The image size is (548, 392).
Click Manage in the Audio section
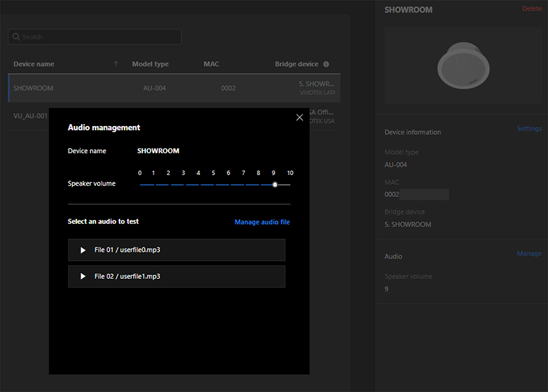coord(529,253)
